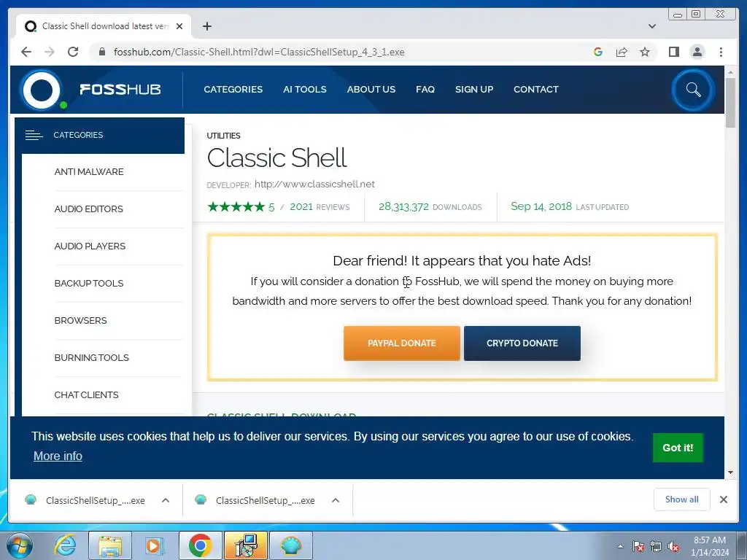Screen dimensions: 747x560
Task: Close the downloads bar
Action: pyautogui.click(x=724, y=499)
